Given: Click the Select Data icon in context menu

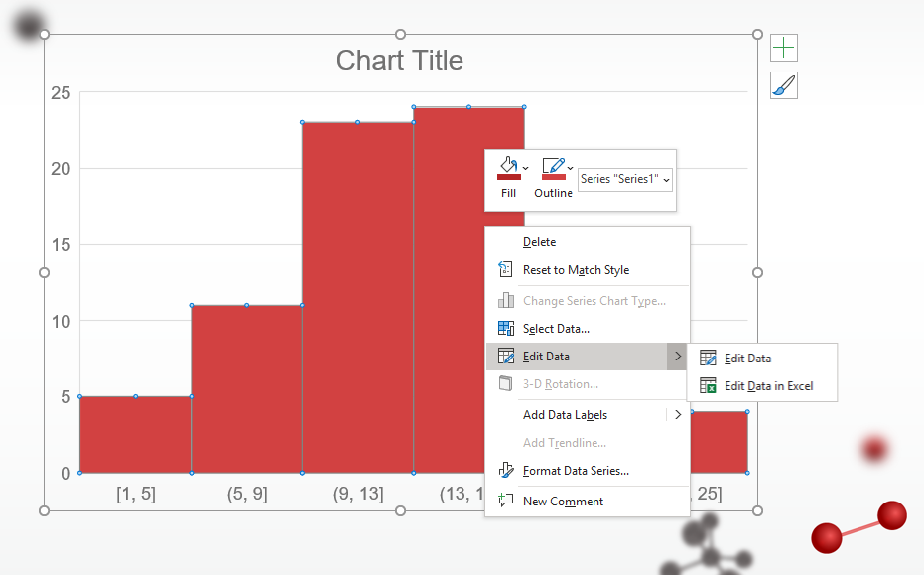Looking at the screenshot, I should [x=506, y=328].
